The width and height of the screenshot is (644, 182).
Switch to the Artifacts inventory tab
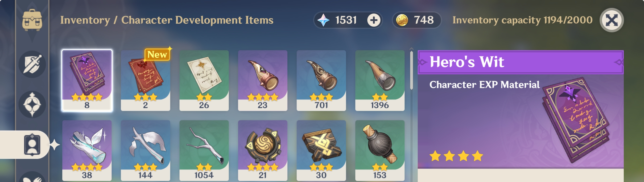pyautogui.click(x=32, y=104)
